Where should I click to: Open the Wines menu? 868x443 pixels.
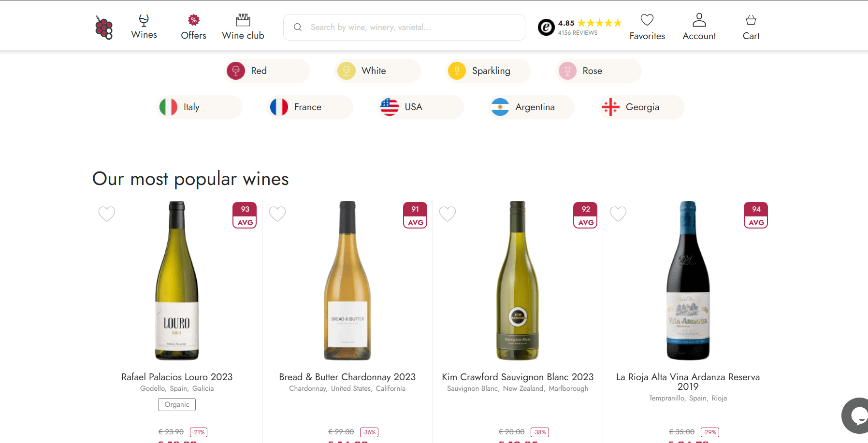[144, 27]
